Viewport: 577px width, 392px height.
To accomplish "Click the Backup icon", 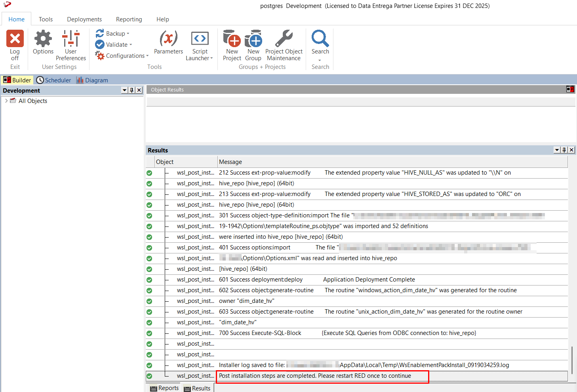I will pyautogui.click(x=100, y=34).
